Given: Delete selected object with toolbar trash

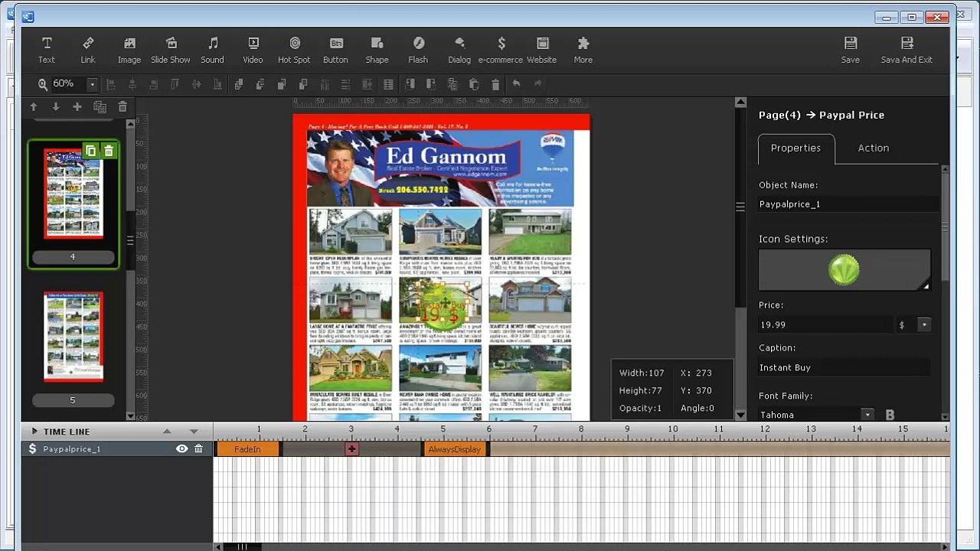Looking at the screenshot, I should point(495,84).
